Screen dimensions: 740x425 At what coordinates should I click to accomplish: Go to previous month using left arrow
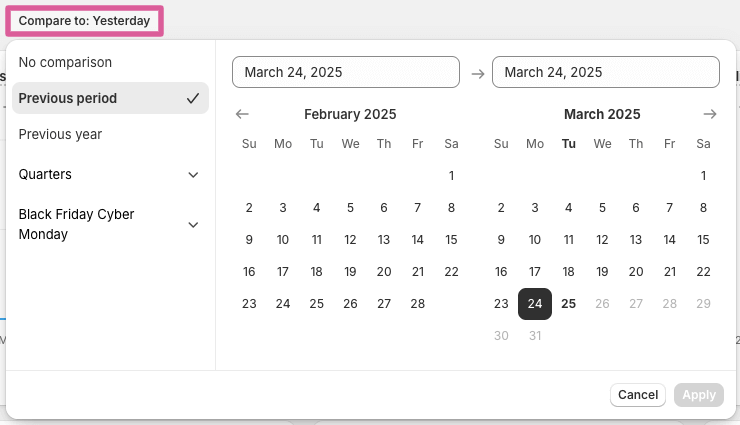[242, 114]
